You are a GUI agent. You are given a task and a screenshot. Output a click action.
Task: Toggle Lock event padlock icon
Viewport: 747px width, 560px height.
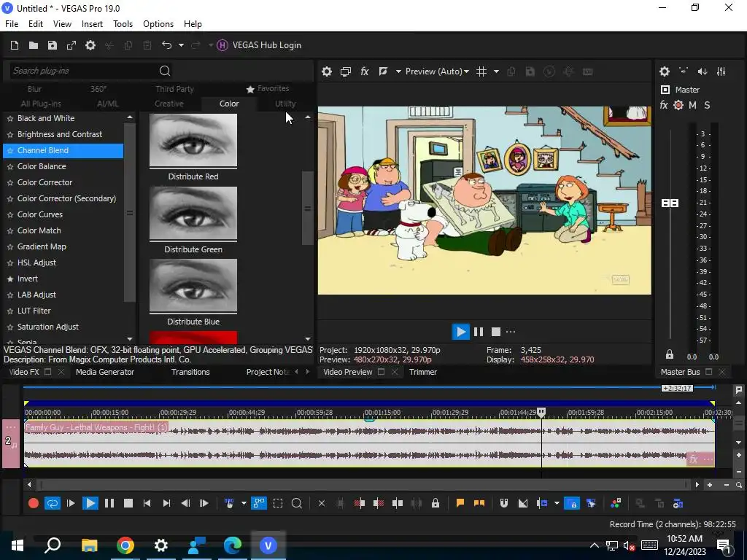pyautogui.click(x=436, y=503)
